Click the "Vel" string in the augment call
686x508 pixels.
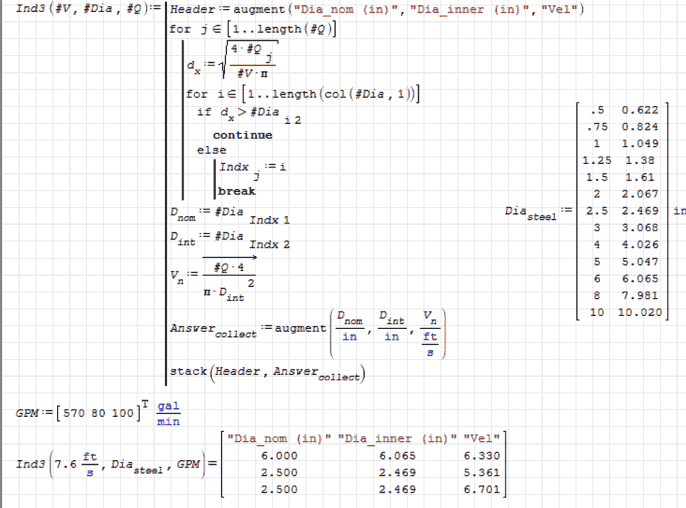pyautogui.click(x=563, y=9)
